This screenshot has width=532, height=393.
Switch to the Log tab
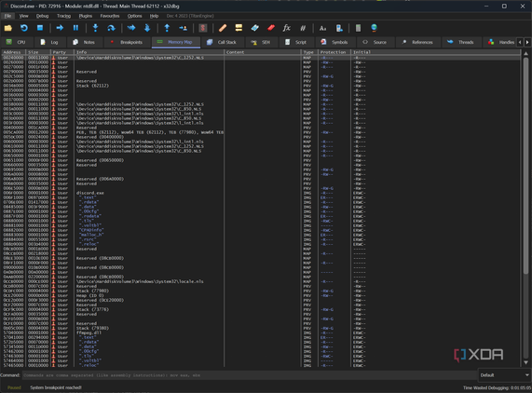click(x=49, y=42)
